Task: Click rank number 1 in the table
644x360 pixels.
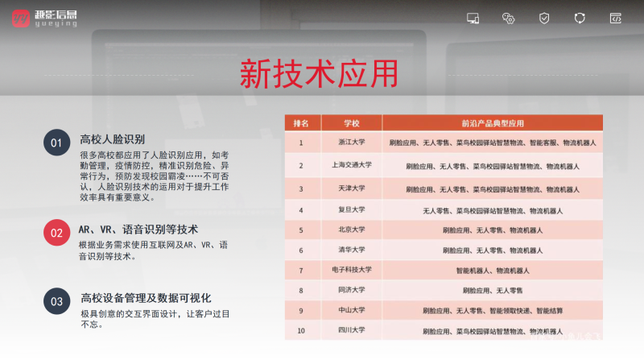Action: [301, 143]
